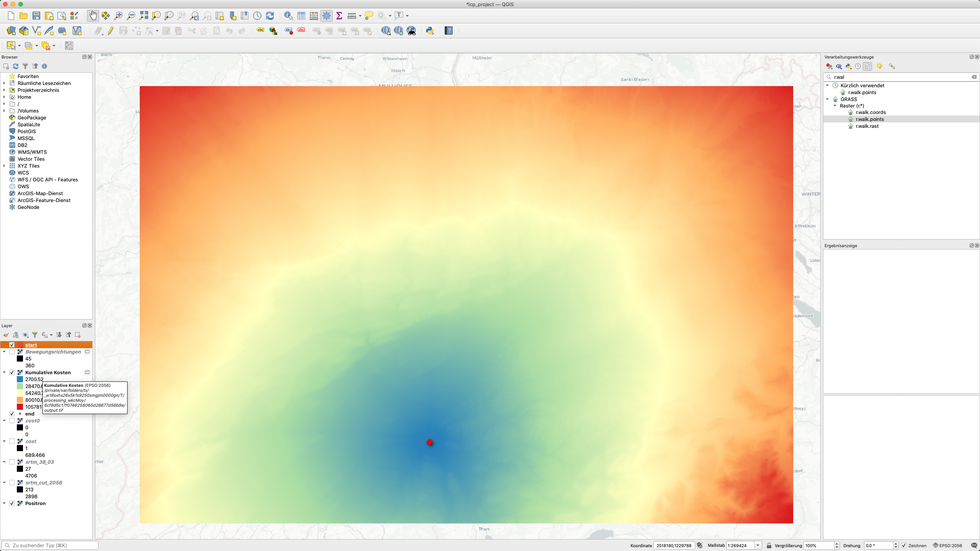Viewport: 980px width, 551px height.
Task: Toggle the Zeichnen render checkbox
Action: click(904, 545)
